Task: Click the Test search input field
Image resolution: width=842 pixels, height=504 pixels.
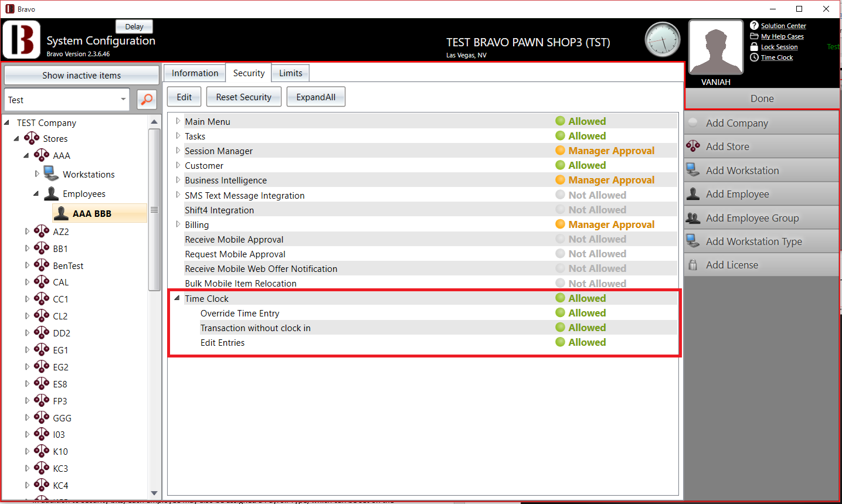Action: coord(60,100)
